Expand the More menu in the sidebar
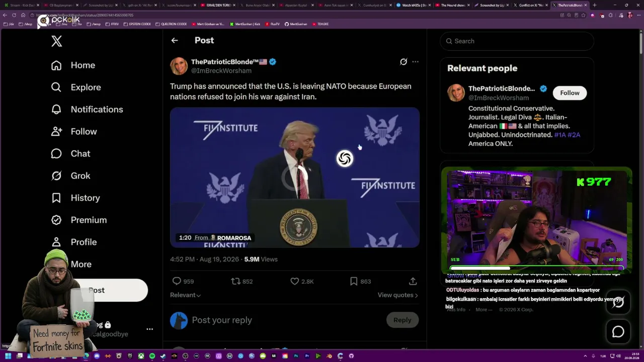The height and width of the screenshot is (362, 644). [80, 264]
